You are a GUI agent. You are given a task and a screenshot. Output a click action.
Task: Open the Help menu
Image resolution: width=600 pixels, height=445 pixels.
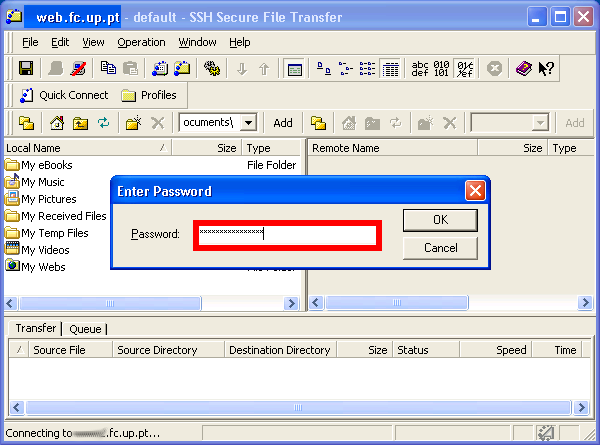(x=240, y=42)
